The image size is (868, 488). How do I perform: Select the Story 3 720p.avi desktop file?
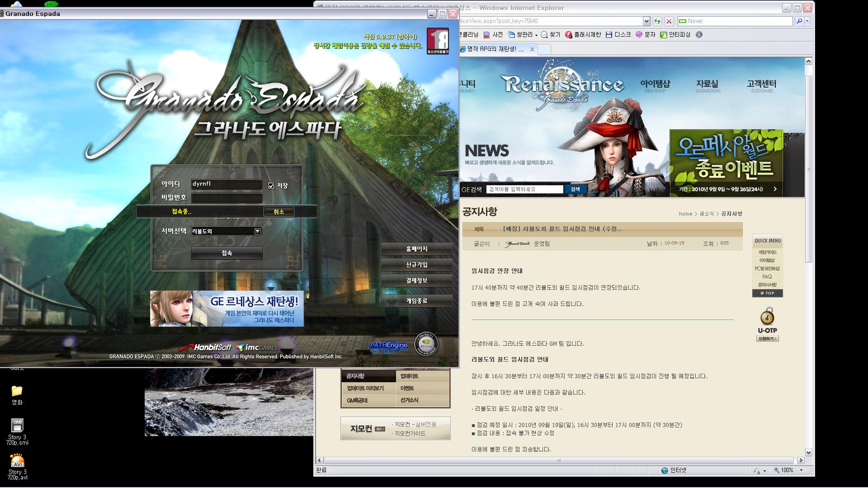point(17,467)
